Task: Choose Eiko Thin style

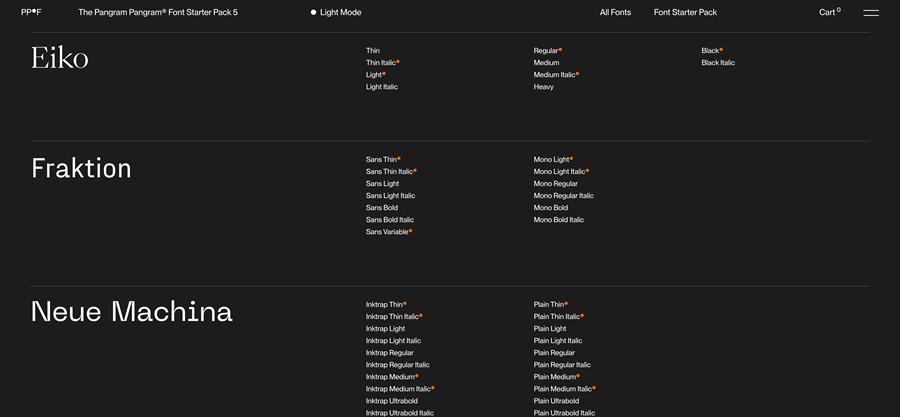Action: click(373, 50)
